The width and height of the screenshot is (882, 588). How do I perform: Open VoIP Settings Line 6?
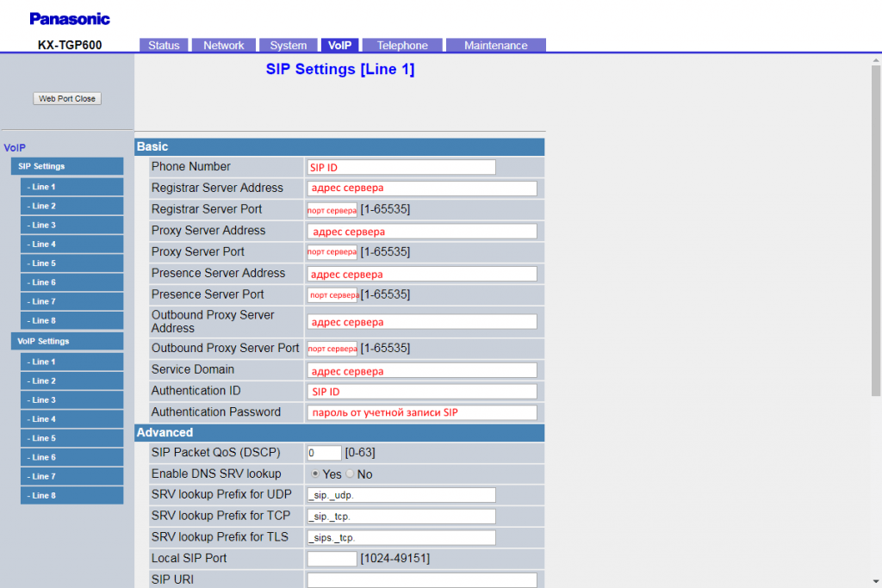coord(72,457)
